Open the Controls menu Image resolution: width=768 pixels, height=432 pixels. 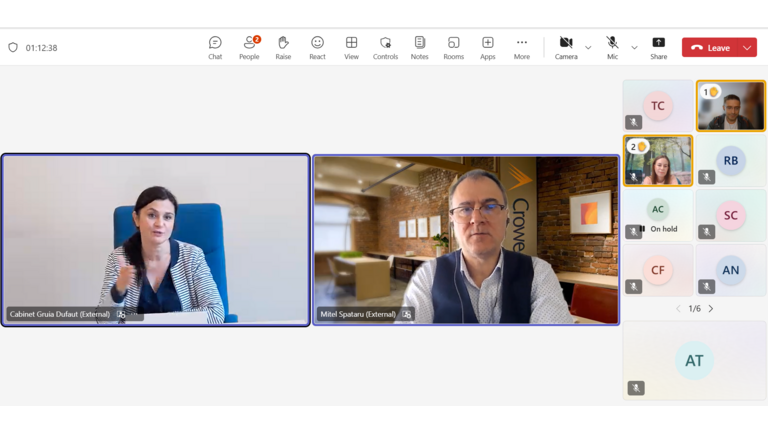click(x=385, y=47)
